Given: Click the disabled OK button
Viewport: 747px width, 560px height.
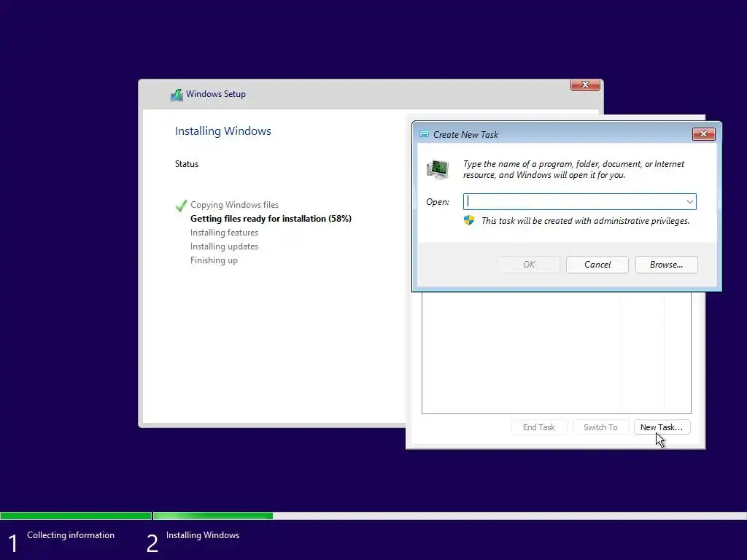Looking at the screenshot, I should tap(529, 264).
